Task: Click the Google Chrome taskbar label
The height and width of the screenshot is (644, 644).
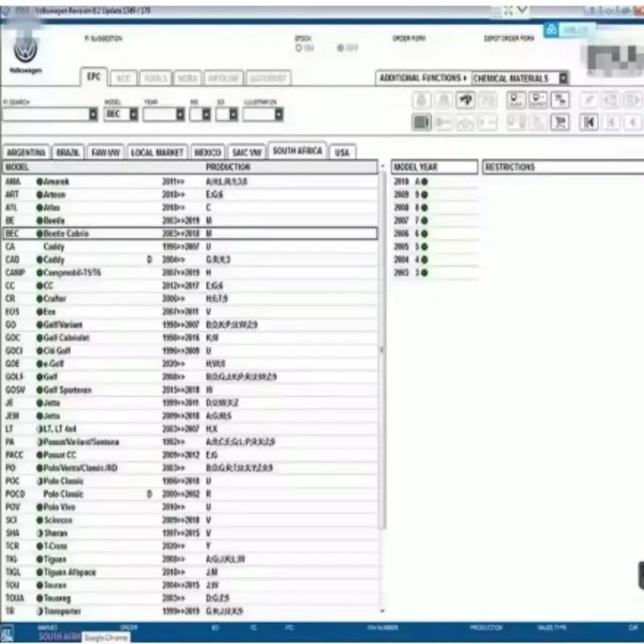Action: 106,638
